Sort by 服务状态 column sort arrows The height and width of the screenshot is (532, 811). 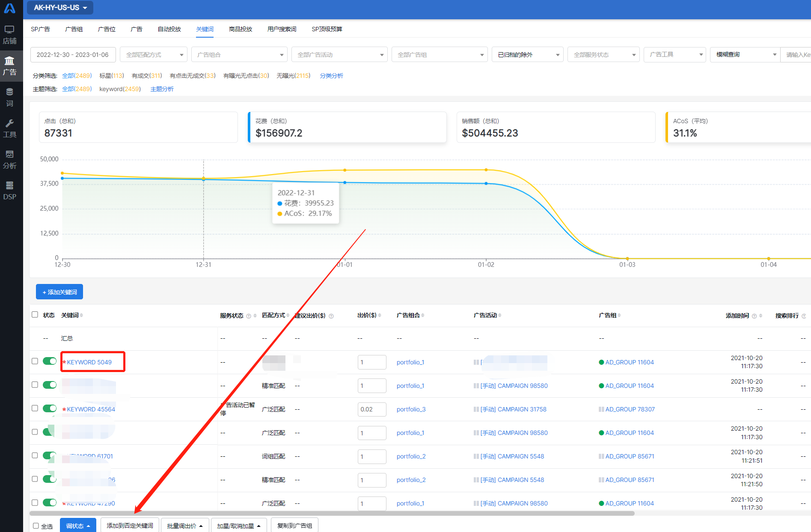tap(255, 316)
